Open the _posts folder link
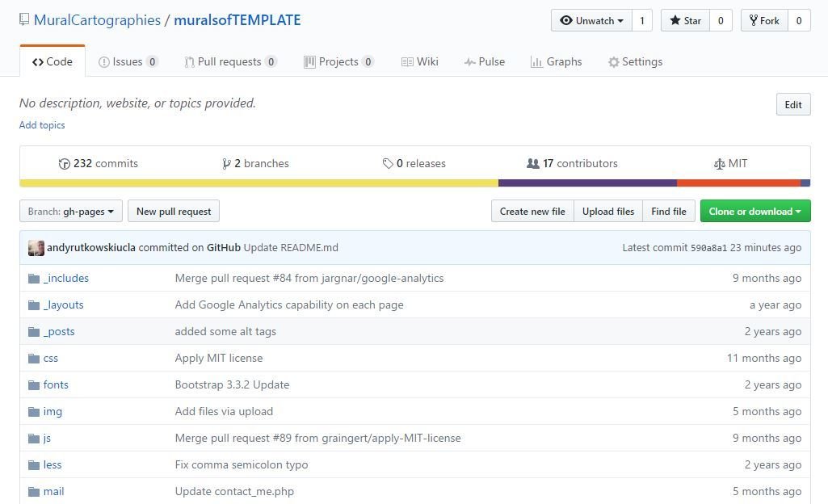 59,332
